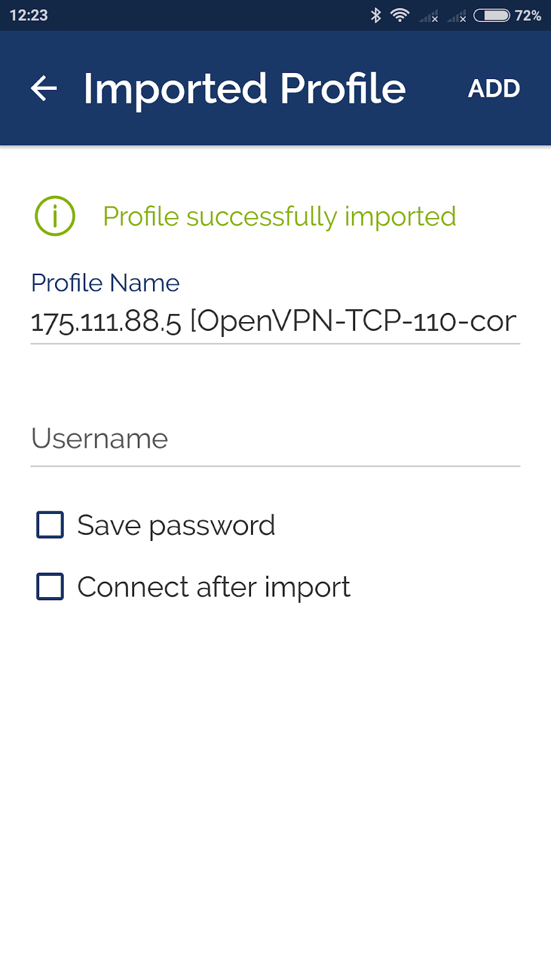
Task: Tap the second SIM signal strength icon
Action: pyautogui.click(x=457, y=16)
